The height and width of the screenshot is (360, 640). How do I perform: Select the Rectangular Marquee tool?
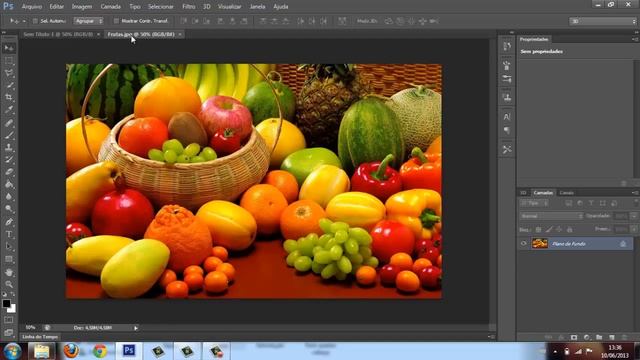(9, 61)
